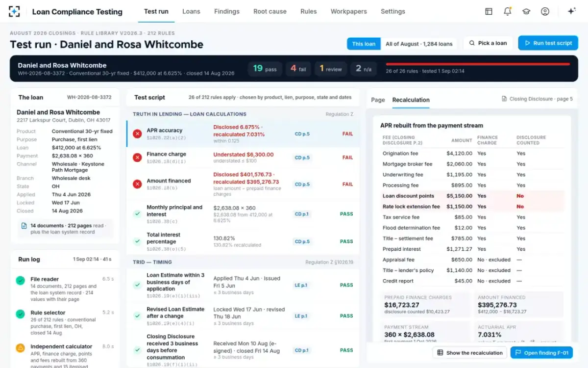Click the fail icon for Finance charge
588x368 pixels.
click(137, 158)
